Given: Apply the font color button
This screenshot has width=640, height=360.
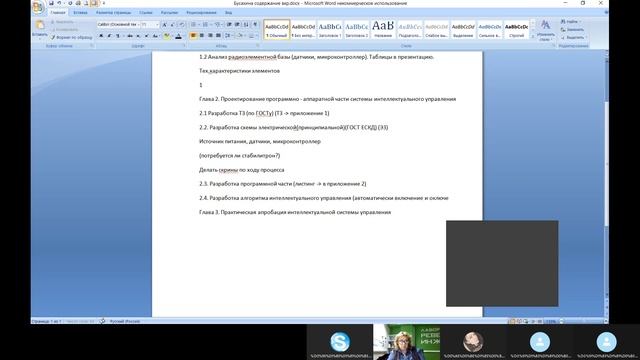Looking at the screenshot, I should click(x=178, y=36).
